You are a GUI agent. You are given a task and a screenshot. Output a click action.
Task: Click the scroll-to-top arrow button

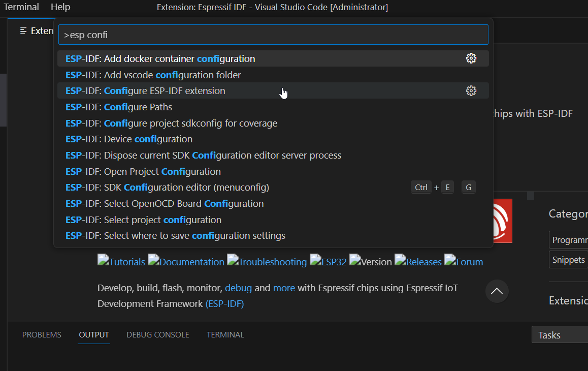point(497,291)
